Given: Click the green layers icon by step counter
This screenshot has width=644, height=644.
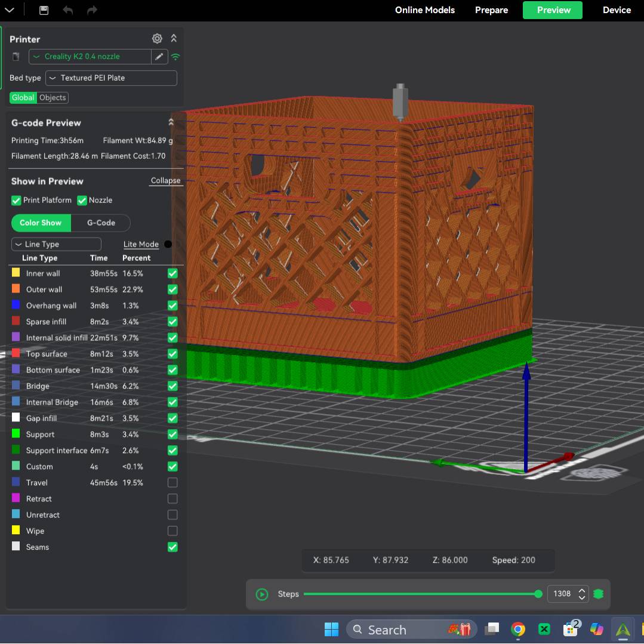Looking at the screenshot, I should point(599,594).
